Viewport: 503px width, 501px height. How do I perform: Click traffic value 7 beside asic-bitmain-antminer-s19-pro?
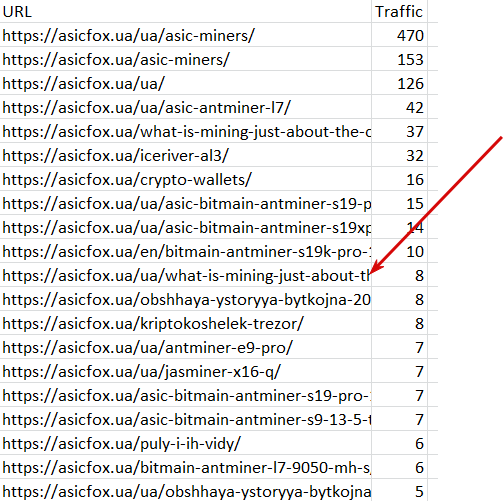coord(399,395)
